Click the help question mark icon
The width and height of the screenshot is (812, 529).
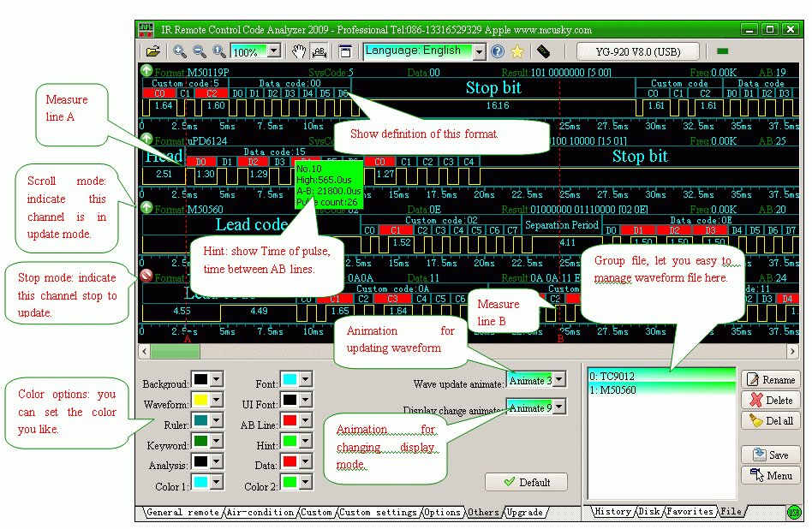(499, 51)
